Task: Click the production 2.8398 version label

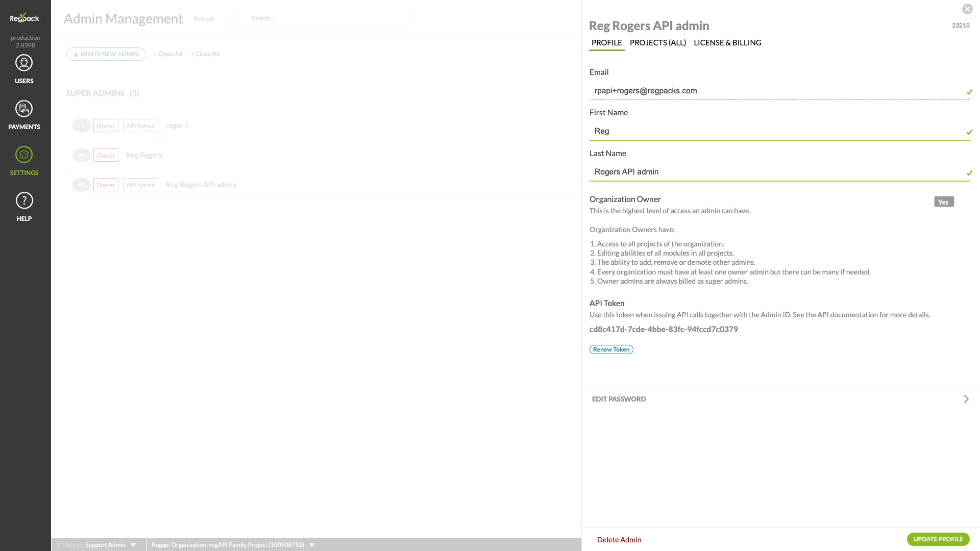Action: pyautogui.click(x=25, y=41)
